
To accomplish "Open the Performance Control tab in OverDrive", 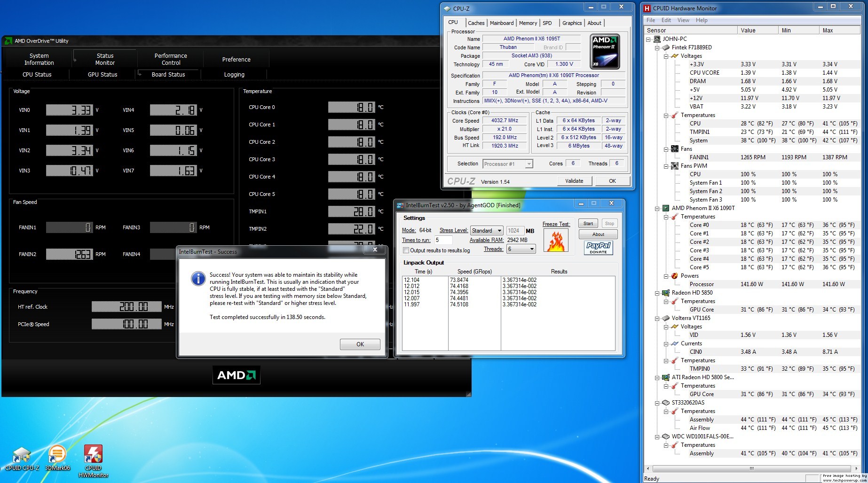I will [x=171, y=59].
